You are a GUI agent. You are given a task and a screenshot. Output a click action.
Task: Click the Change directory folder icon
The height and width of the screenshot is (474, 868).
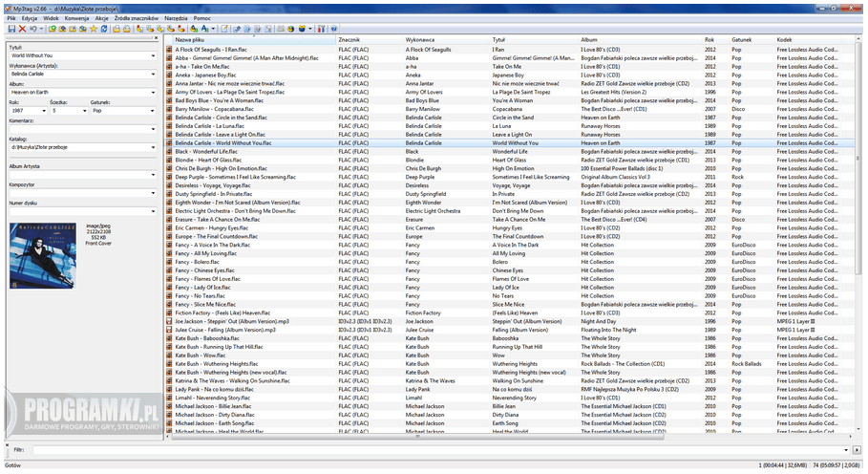(x=52, y=29)
